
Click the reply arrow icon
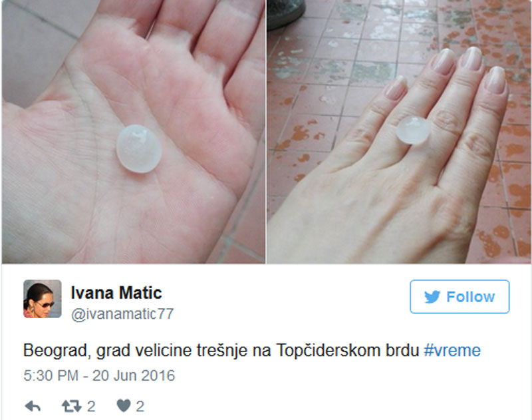(33, 406)
